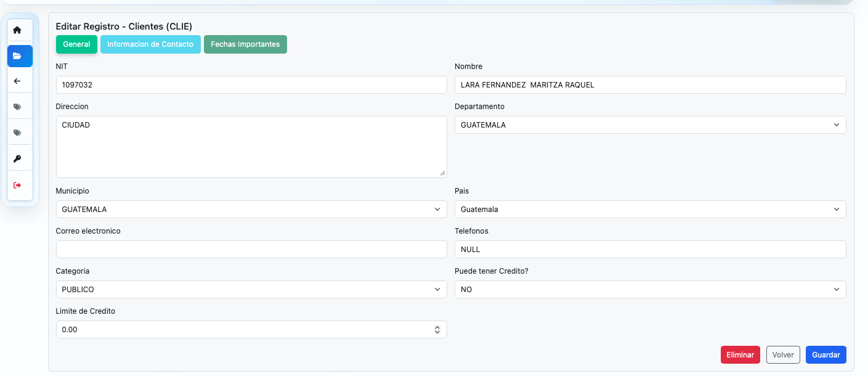Open the Categoria dropdown showing PUBLICO

[x=251, y=290]
